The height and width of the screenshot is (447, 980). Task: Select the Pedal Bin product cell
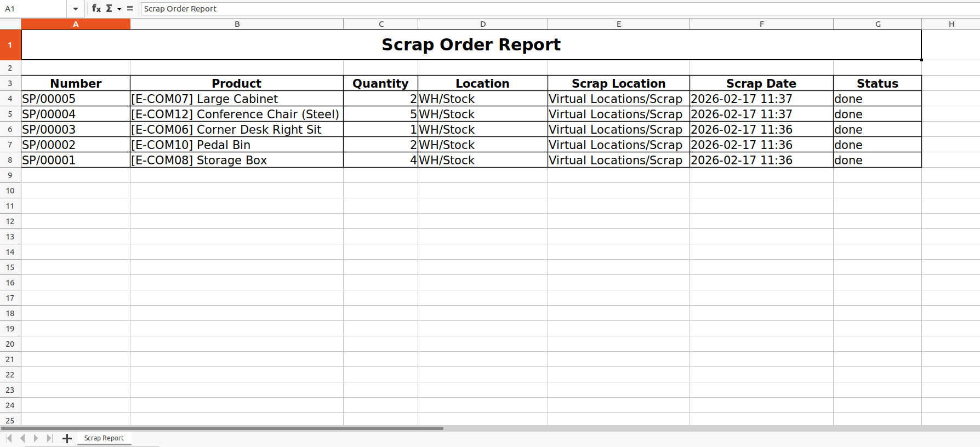tap(237, 145)
